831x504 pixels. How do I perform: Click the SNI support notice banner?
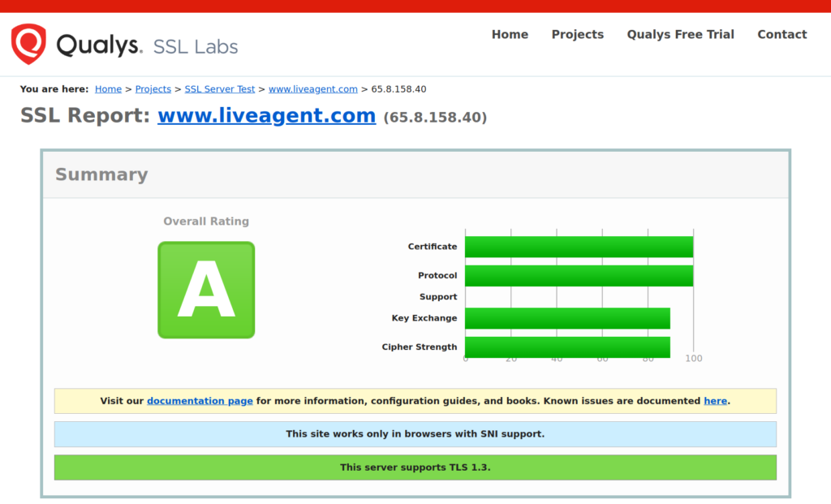point(415,433)
